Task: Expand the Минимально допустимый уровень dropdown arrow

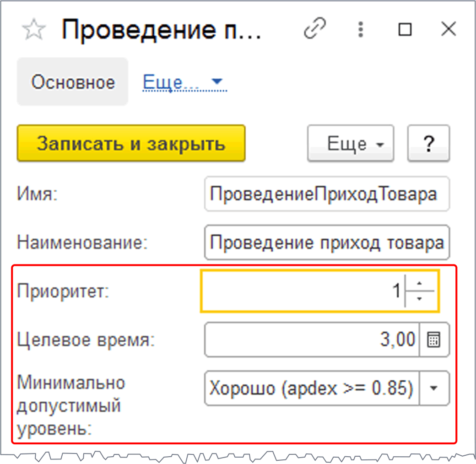Action: point(434,388)
